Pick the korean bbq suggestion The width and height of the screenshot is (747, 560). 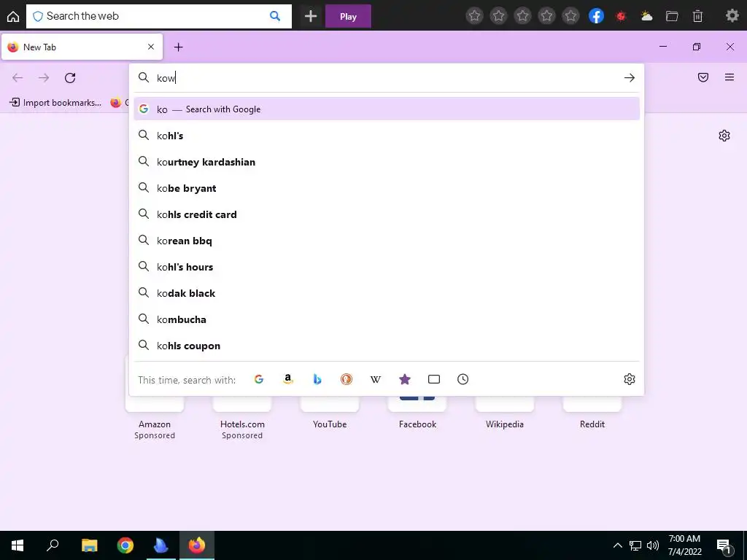coord(387,241)
